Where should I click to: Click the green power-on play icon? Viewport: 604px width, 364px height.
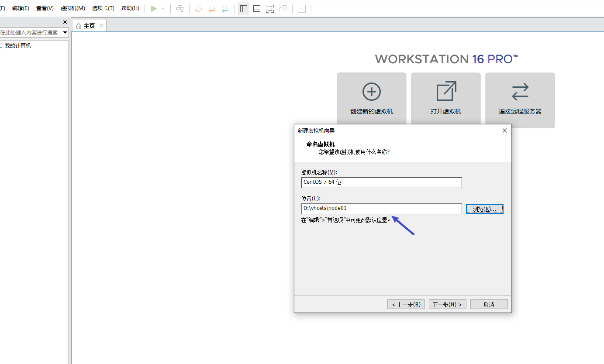coord(154,9)
